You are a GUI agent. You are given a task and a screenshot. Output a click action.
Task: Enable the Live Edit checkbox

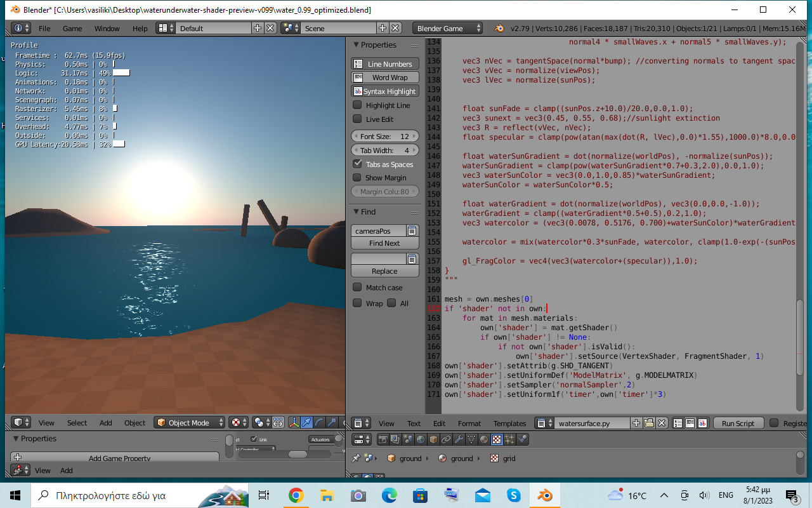[357, 119]
